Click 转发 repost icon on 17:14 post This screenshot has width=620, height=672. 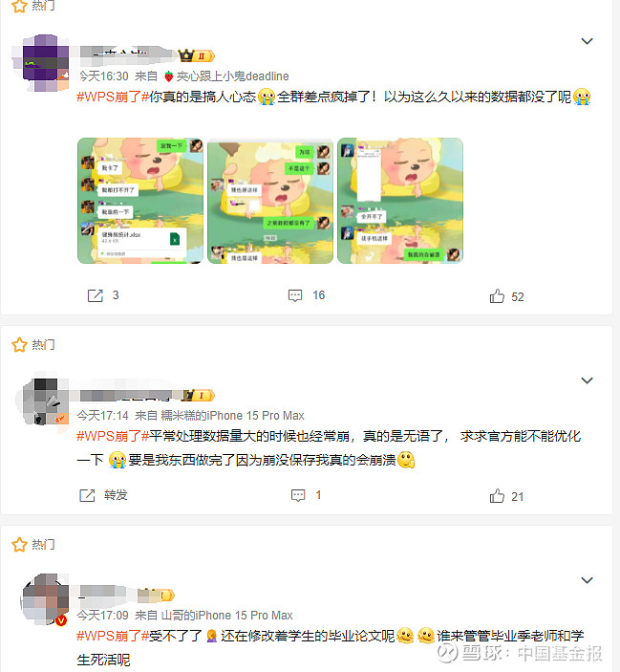[87, 495]
